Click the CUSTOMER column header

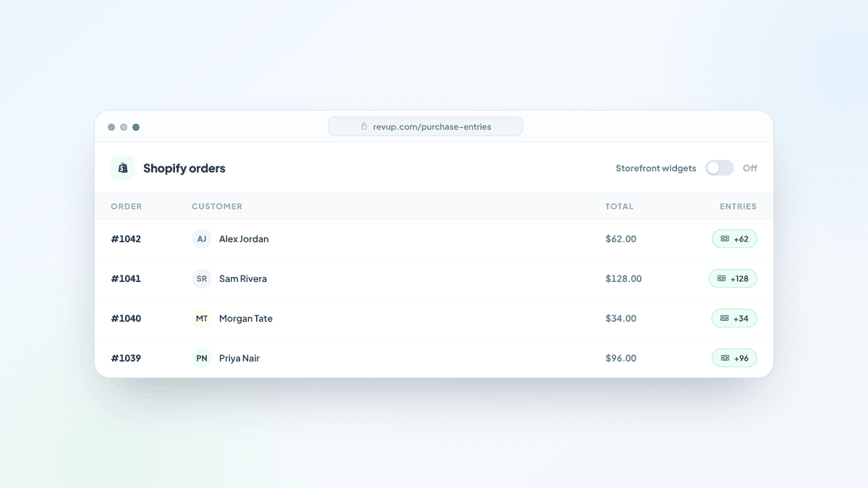217,206
